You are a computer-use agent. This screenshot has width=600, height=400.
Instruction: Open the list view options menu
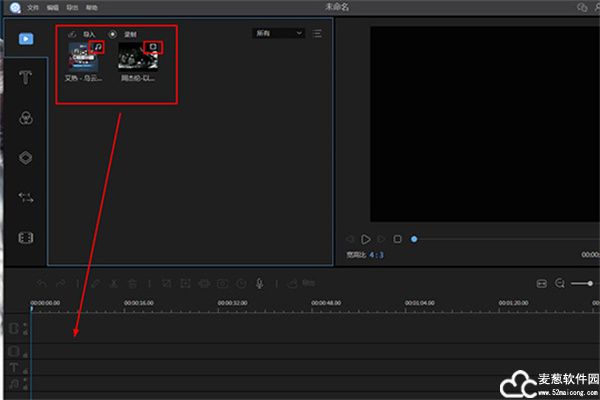point(317,33)
